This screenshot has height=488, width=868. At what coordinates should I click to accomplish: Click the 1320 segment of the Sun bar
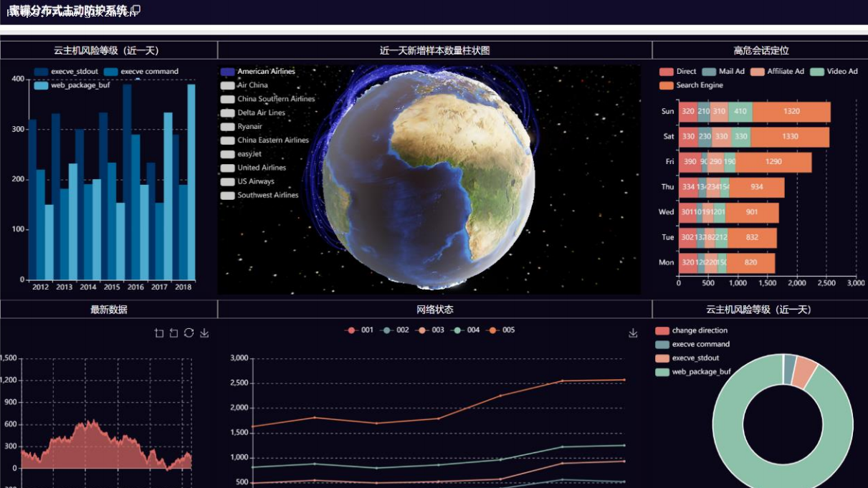(792, 112)
